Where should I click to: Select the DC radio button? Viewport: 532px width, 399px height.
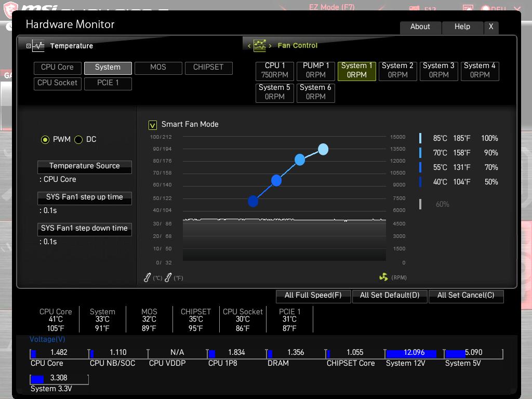(78, 139)
